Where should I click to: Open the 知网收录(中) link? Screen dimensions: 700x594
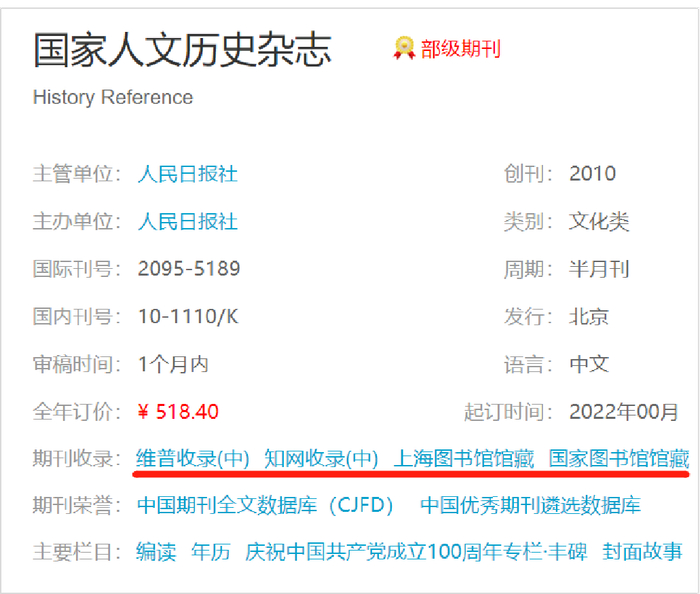coord(321,458)
